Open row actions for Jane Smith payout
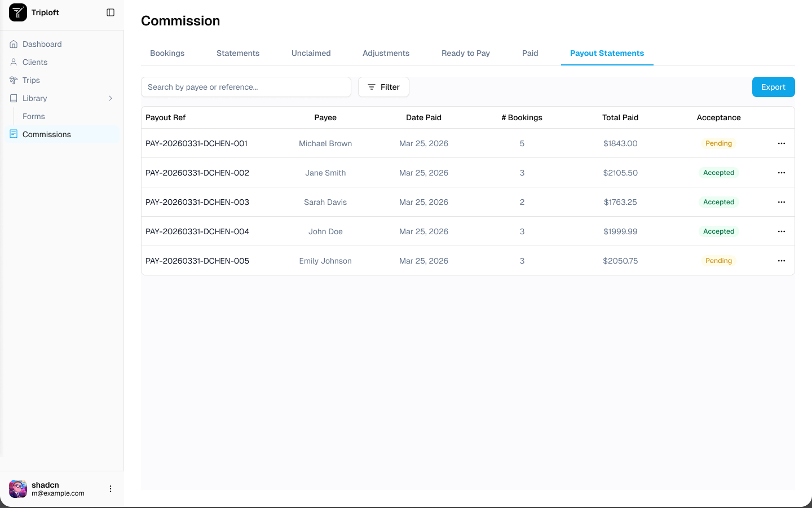This screenshot has width=812, height=508. 782,173
